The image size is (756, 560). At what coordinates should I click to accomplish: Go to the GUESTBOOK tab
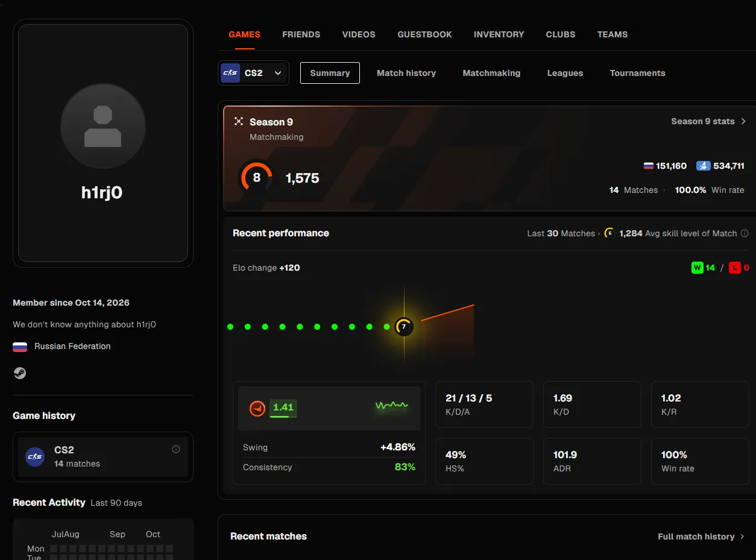(x=424, y=34)
